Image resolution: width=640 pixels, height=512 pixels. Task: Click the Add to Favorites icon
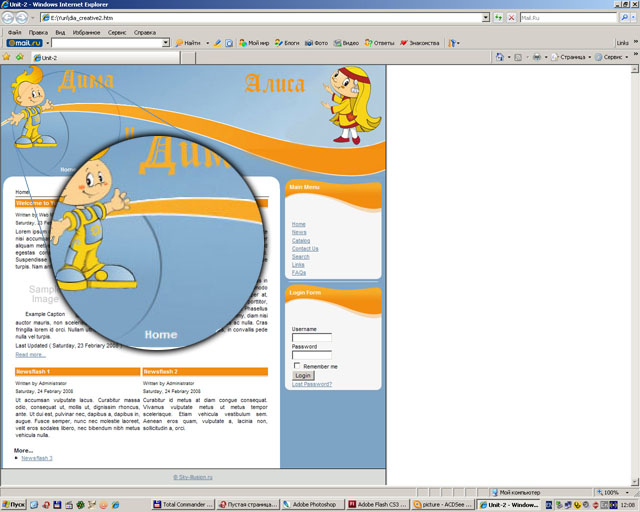[x=20, y=57]
